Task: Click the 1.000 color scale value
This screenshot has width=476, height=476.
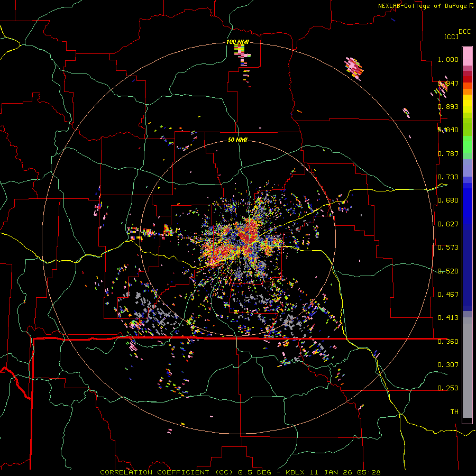Action: pyautogui.click(x=448, y=59)
